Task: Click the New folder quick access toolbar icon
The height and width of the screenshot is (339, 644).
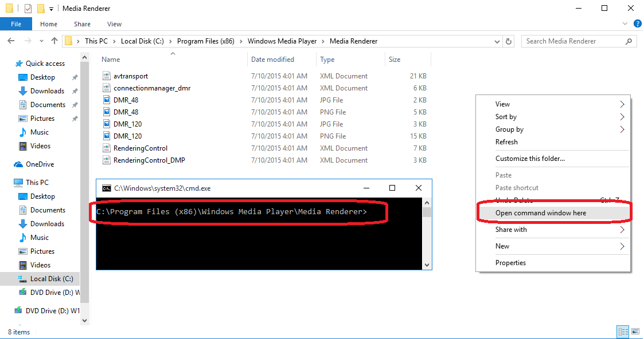Action: coord(41,8)
